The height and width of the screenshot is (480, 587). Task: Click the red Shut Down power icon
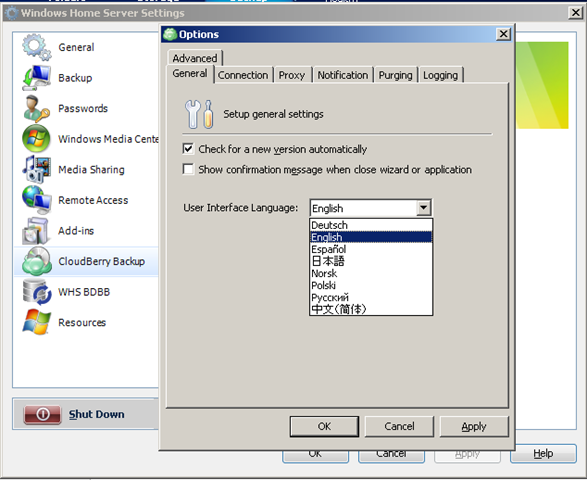42,414
